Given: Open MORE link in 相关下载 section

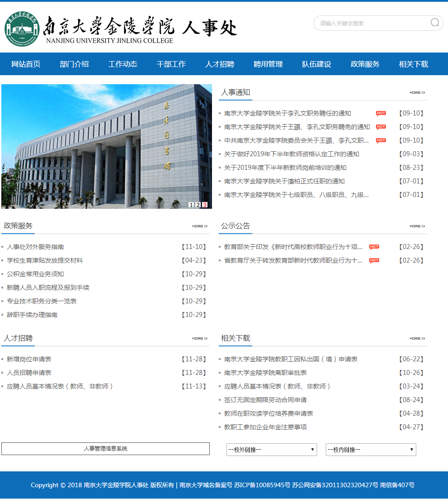Looking at the screenshot, I should coord(417,338).
